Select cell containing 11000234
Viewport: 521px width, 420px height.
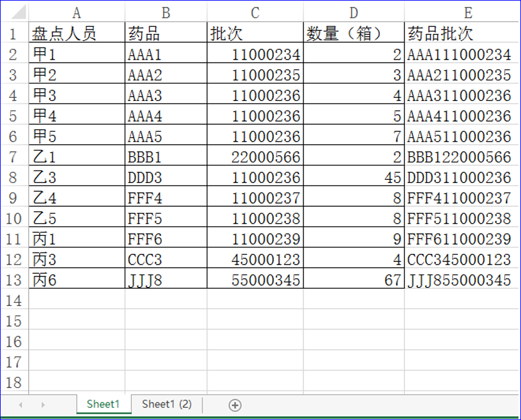pos(255,54)
